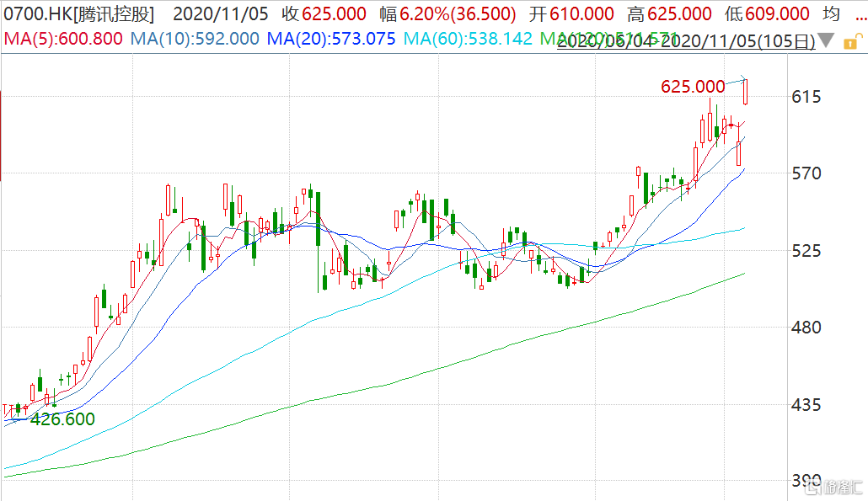
Task: Click the 615 price axis label
Action: [806, 97]
